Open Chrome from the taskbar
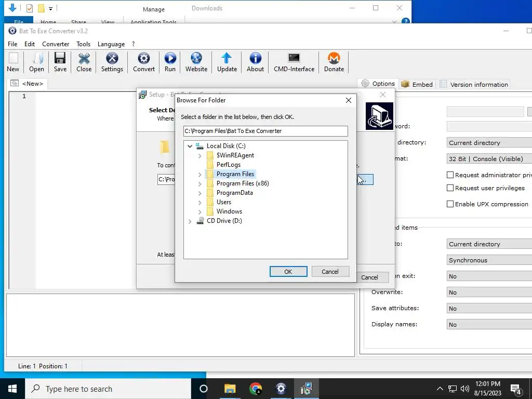The width and height of the screenshot is (532, 399). point(255,389)
